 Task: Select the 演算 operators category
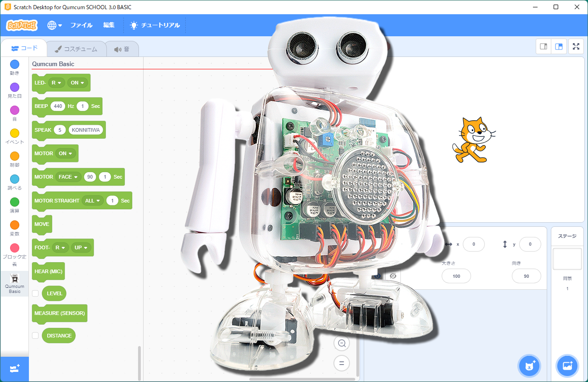tap(15, 205)
